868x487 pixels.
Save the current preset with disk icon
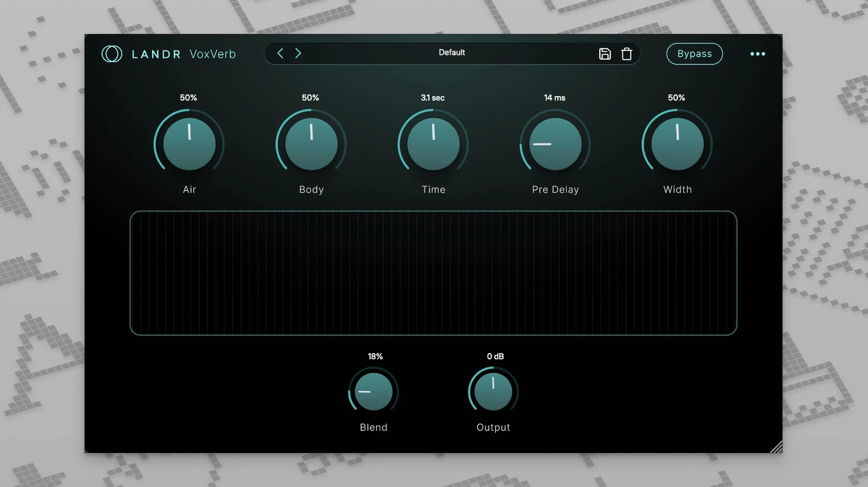[x=605, y=54]
